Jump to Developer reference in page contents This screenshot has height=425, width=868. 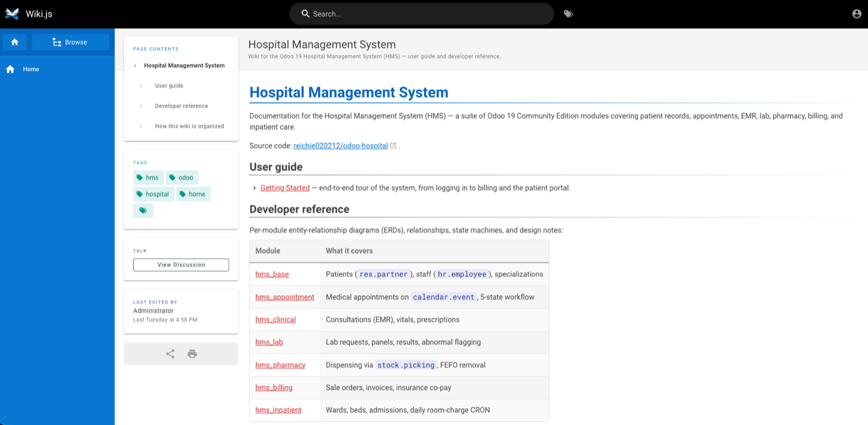click(181, 106)
